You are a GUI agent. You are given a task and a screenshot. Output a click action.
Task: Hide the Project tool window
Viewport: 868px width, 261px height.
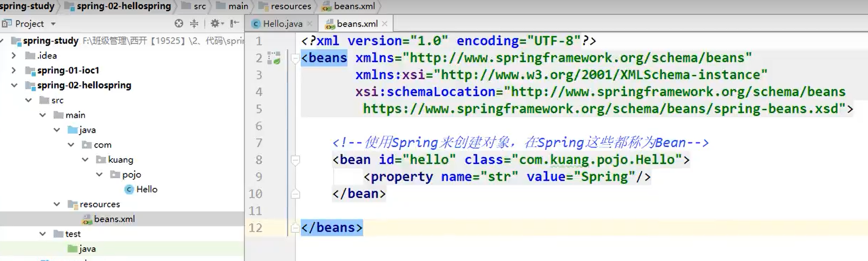coord(234,23)
